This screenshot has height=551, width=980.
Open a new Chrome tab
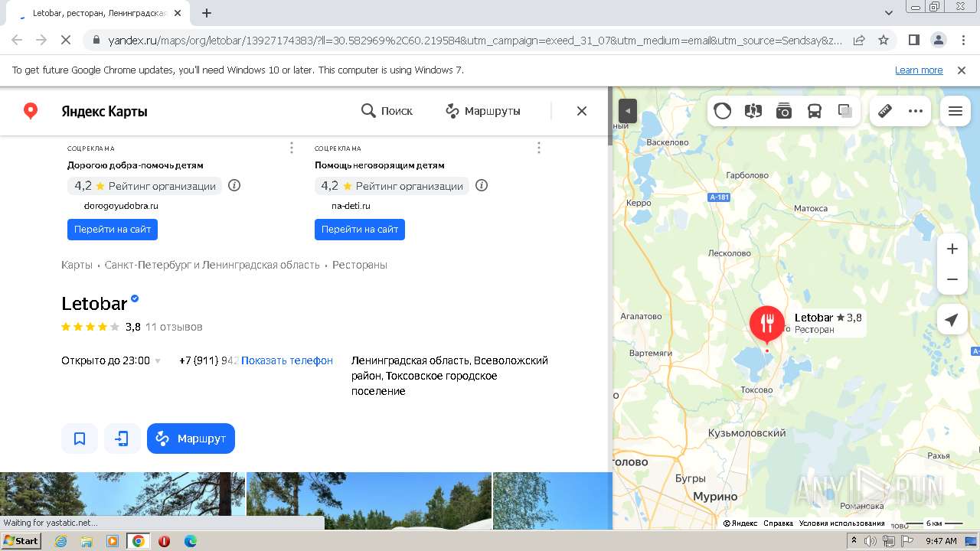[207, 13]
